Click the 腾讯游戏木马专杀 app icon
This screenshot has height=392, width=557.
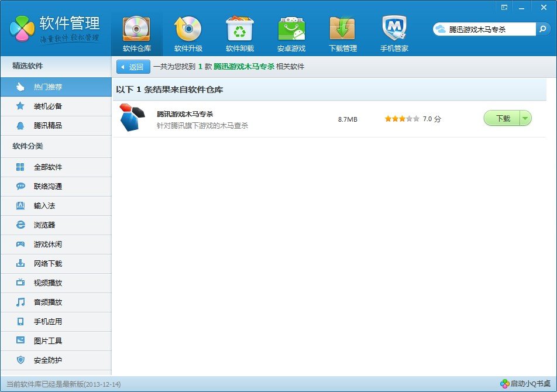tap(131, 118)
